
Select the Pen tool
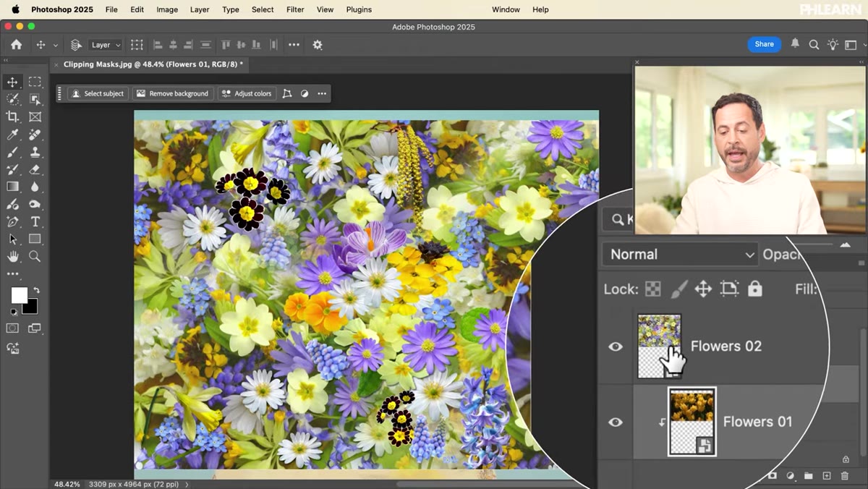coord(12,221)
